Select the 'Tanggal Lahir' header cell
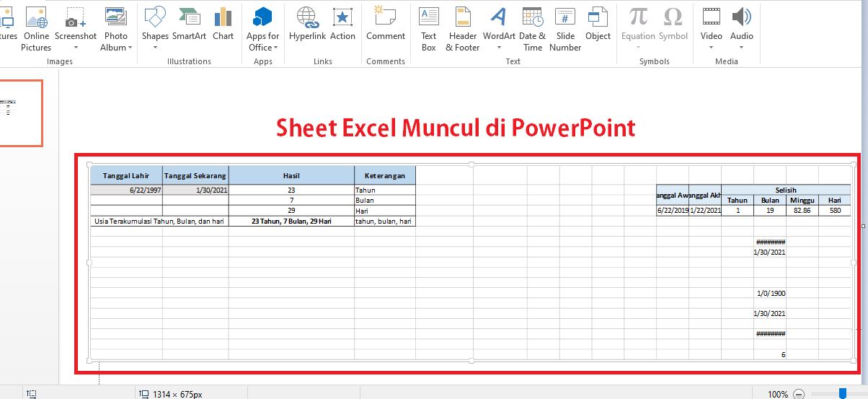The width and height of the screenshot is (868, 399). 126,175
